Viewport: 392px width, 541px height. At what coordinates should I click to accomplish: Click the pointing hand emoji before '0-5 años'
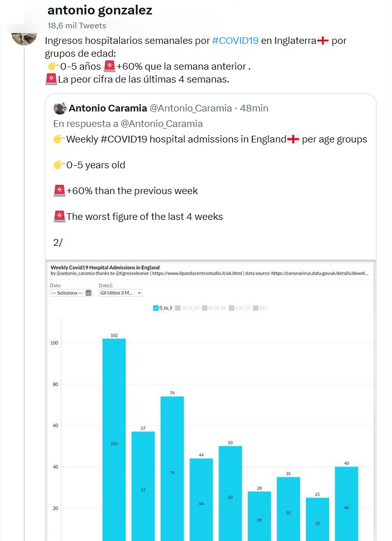52,67
